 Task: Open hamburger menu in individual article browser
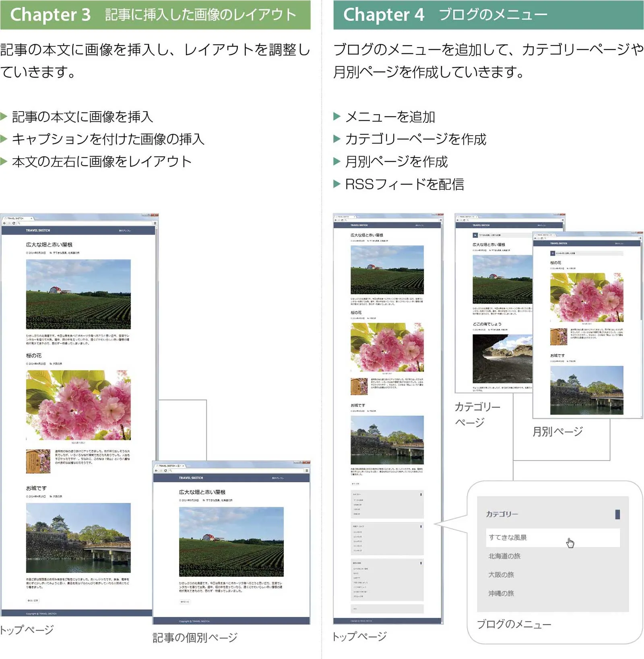click(307, 471)
